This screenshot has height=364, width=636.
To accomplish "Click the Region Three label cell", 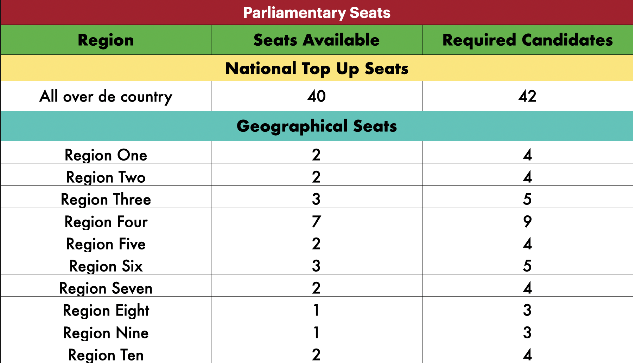I will (106, 197).
